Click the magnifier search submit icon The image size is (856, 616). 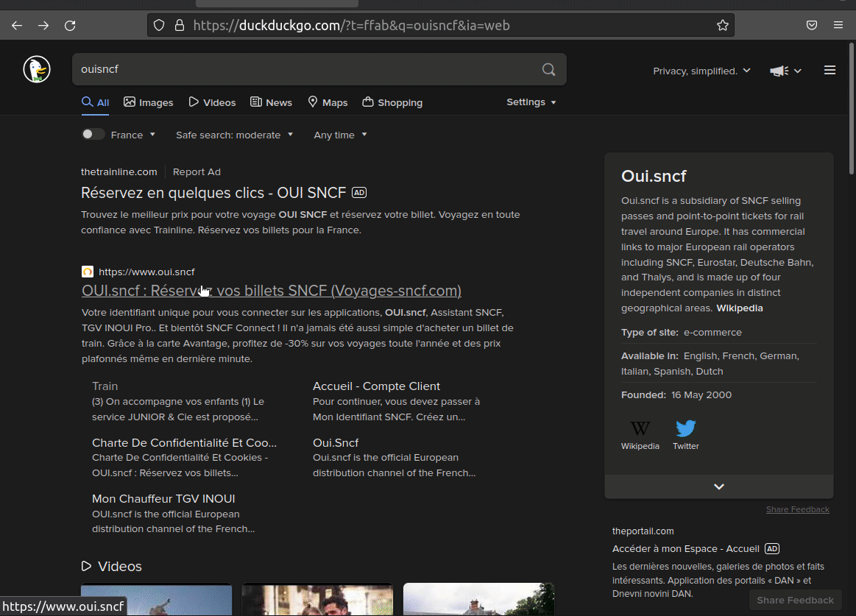[548, 69]
